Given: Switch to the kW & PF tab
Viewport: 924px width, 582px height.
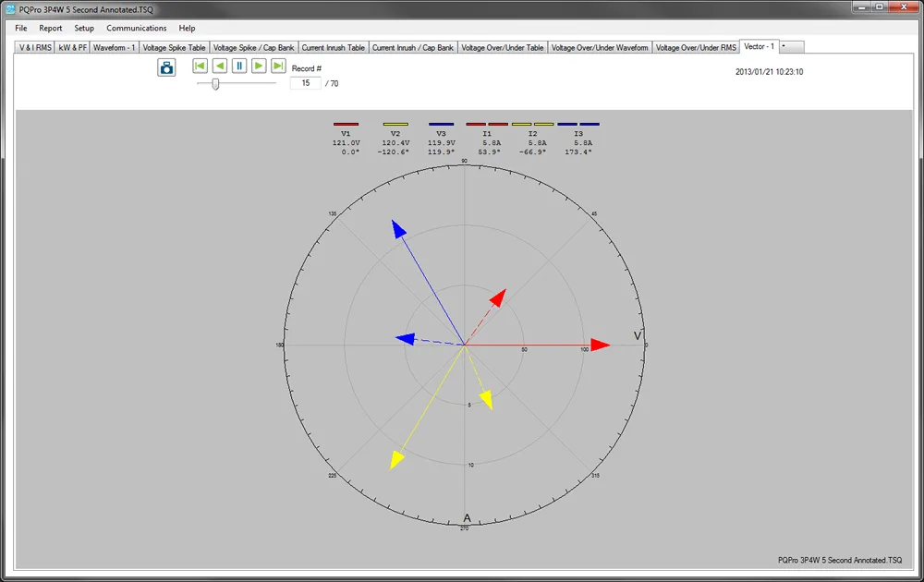Looking at the screenshot, I should (x=72, y=48).
